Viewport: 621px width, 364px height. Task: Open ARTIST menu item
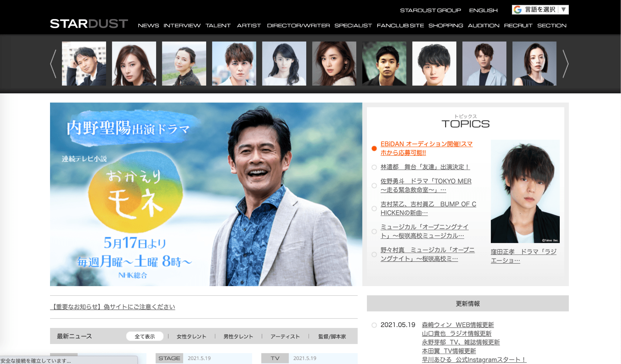tap(249, 25)
